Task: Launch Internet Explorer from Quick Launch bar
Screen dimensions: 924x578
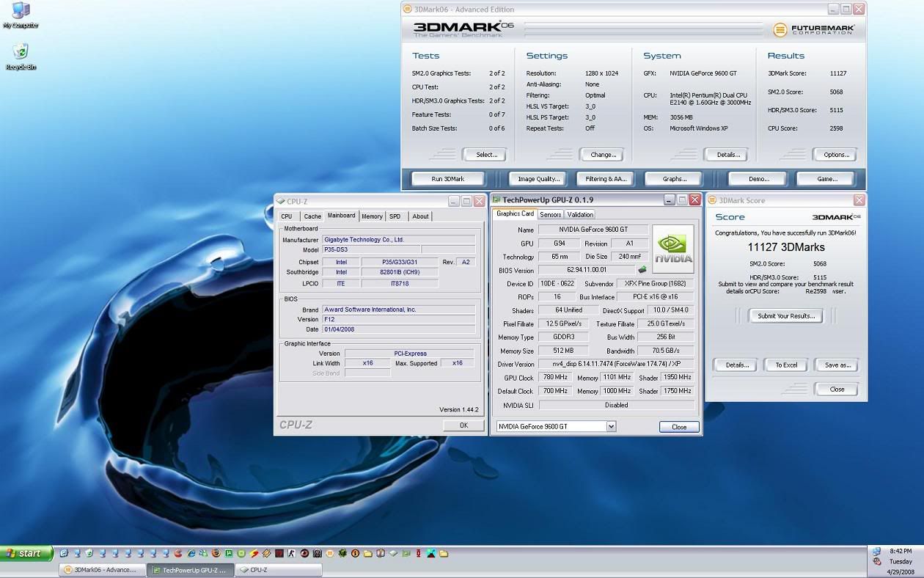Action: (191, 553)
